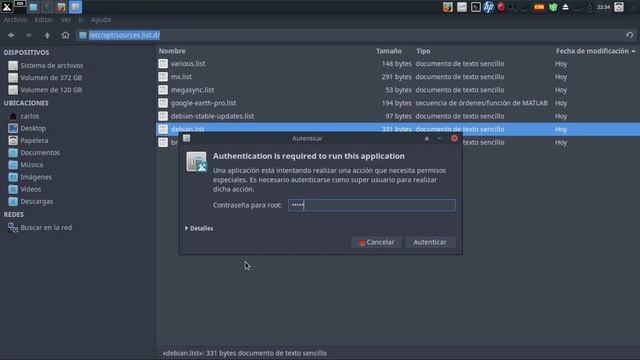Go to the home folder icon
The width and height of the screenshot is (640, 360).
click(65, 36)
